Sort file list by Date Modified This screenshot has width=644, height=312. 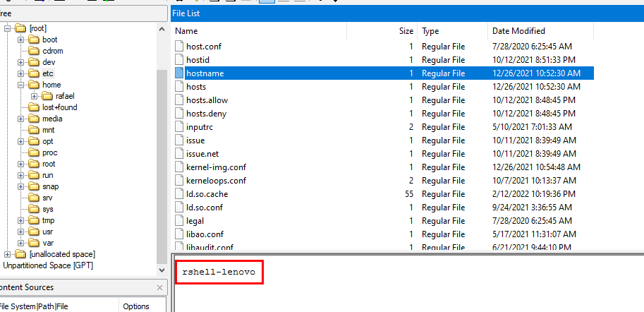pos(518,31)
